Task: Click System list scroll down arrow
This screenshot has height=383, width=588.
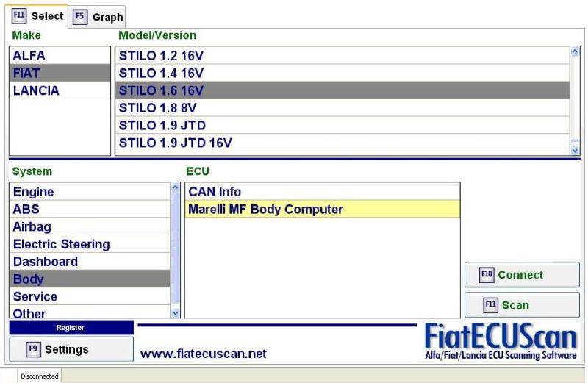Action: 175,313
